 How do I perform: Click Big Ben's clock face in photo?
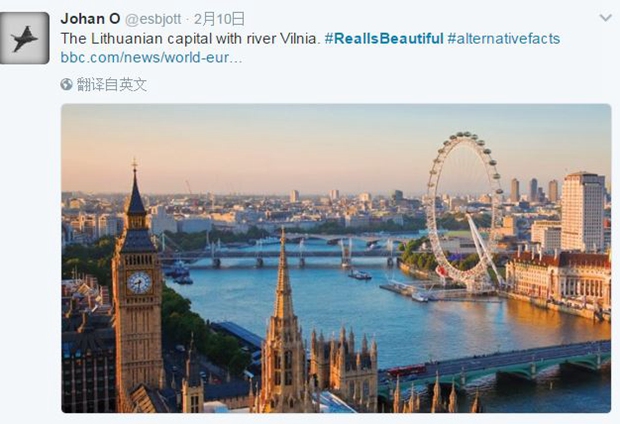coord(139,282)
